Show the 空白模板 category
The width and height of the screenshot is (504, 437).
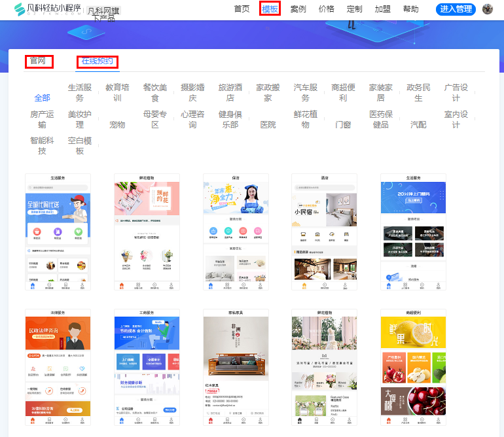pos(80,145)
